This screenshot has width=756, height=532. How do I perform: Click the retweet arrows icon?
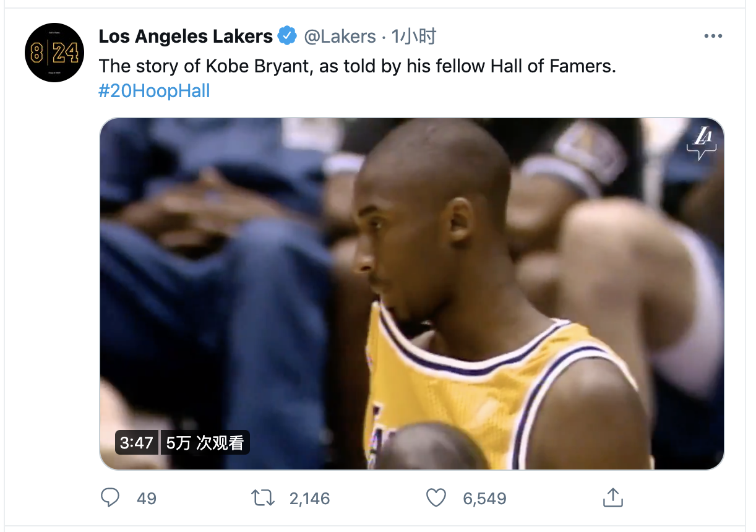pos(263,497)
